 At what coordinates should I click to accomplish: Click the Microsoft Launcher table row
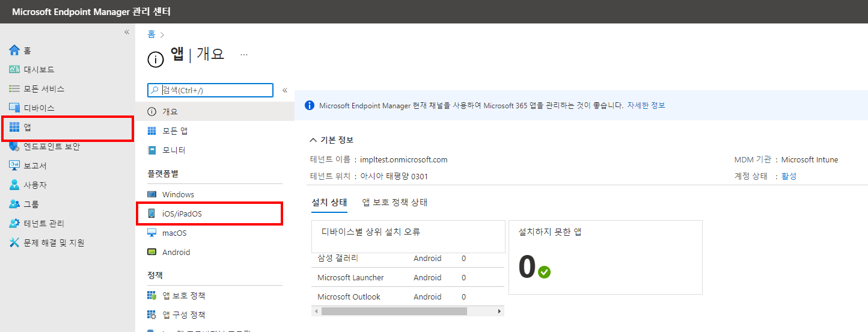click(x=408, y=277)
